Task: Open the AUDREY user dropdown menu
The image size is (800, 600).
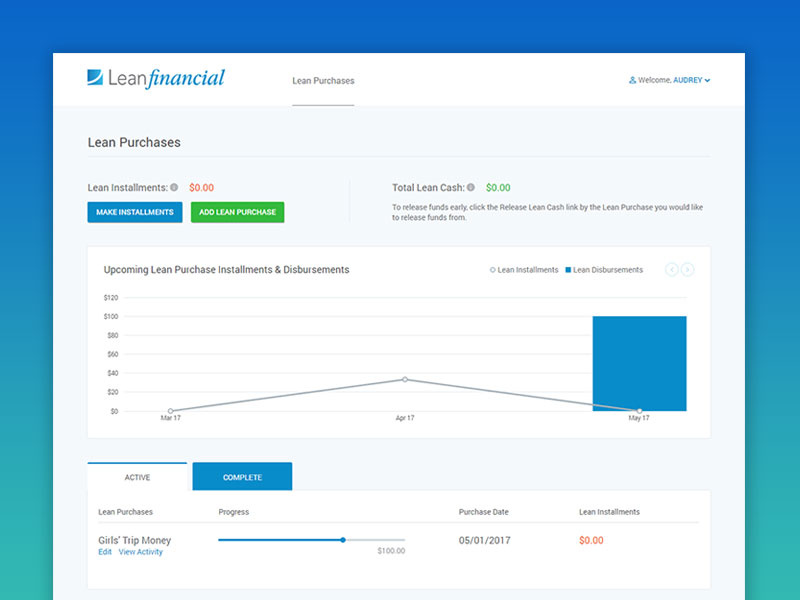Action: pyautogui.click(x=692, y=80)
